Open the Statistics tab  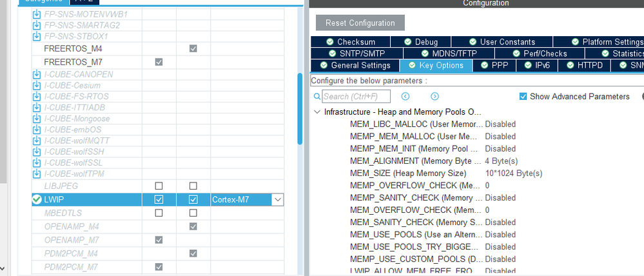tap(614, 54)
